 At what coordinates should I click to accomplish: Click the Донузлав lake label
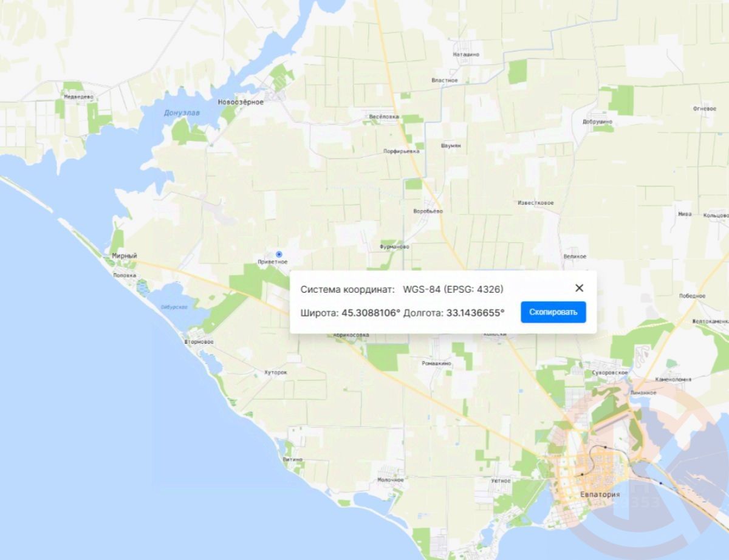click(182, 113)
